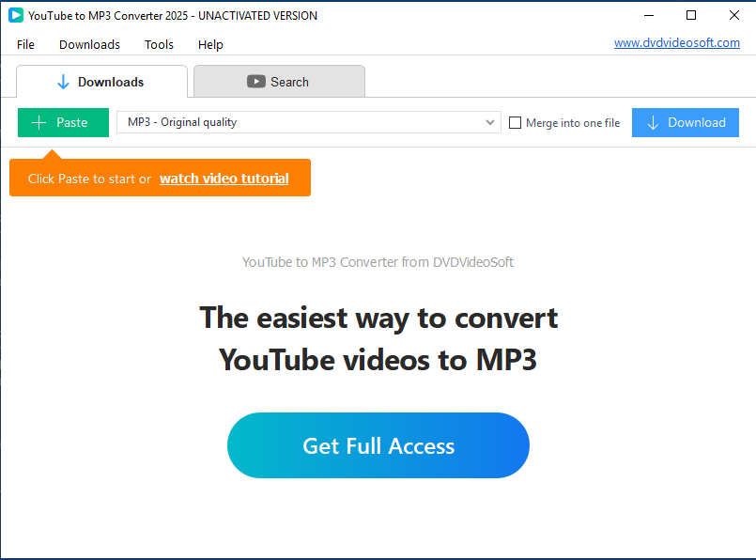Click the blue arrow icon on Downloads tab
This screenshot has width=756, height=560.
(x=63, y=82)
